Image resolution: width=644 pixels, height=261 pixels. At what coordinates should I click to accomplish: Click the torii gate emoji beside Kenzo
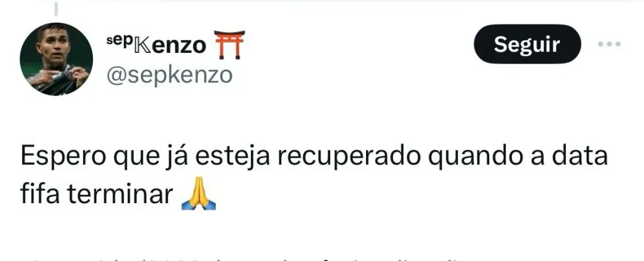coord(229,45)
